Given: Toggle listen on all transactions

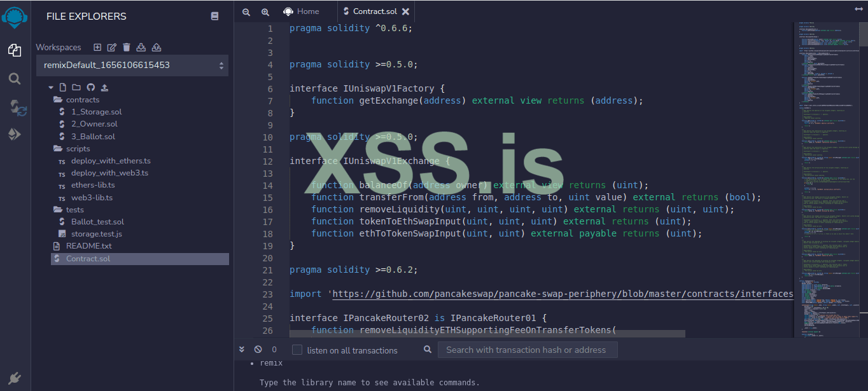Looking at the screenshot, I should [297, 349].
